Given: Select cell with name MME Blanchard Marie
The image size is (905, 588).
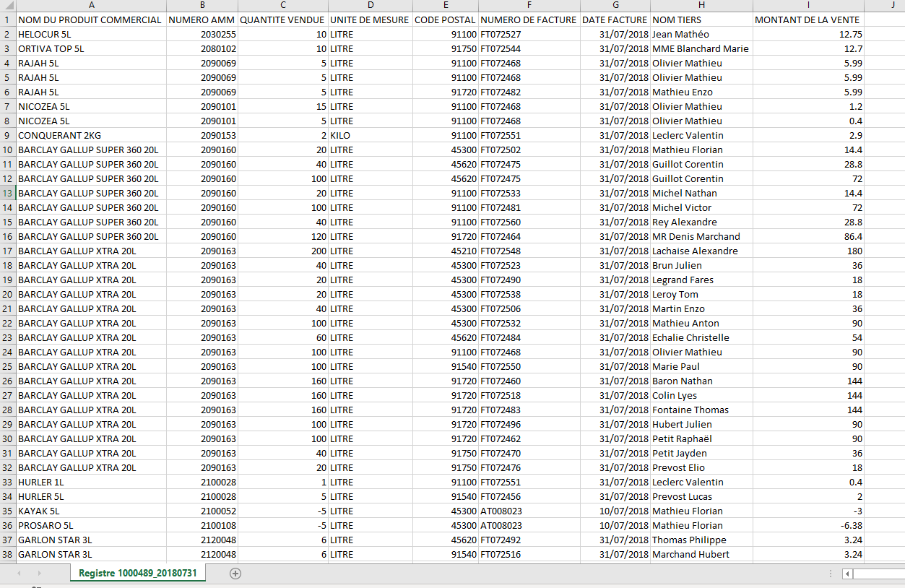Looking at the screenshot, I should click(700, 48).
